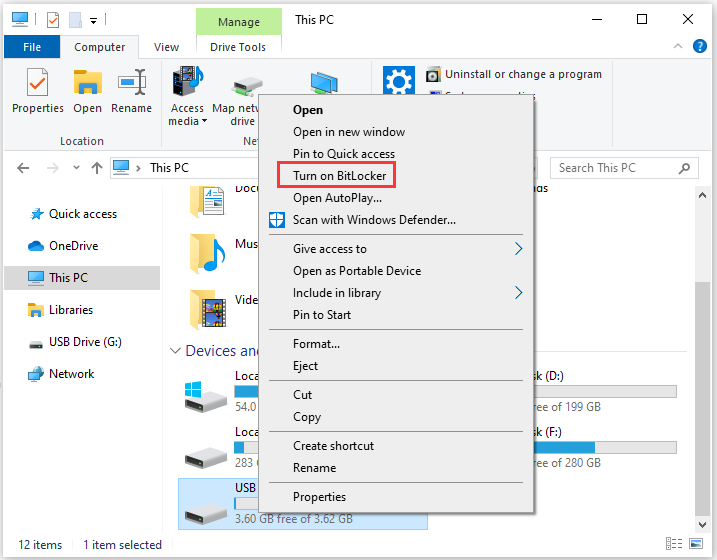The width and height of the screenshot is (717, 560).
Task: Expand the Give access to submenu
Action: [x=518, y=249]
